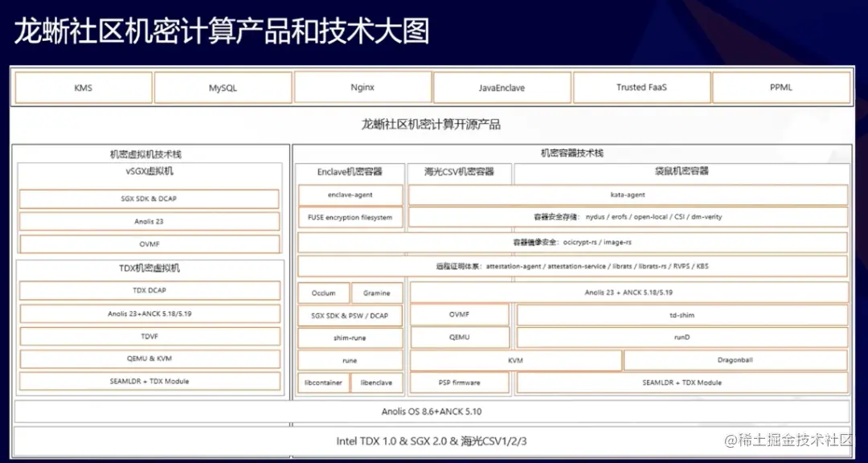Click the Anolis OS 8.6+ANCK 5.10 bar

click(432, 412)
